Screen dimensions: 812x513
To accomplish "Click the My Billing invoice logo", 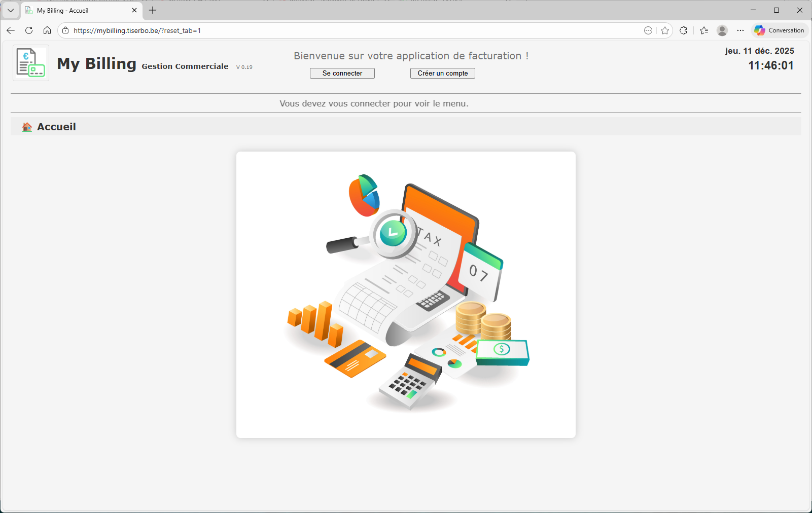I will [x=31, y=63].
